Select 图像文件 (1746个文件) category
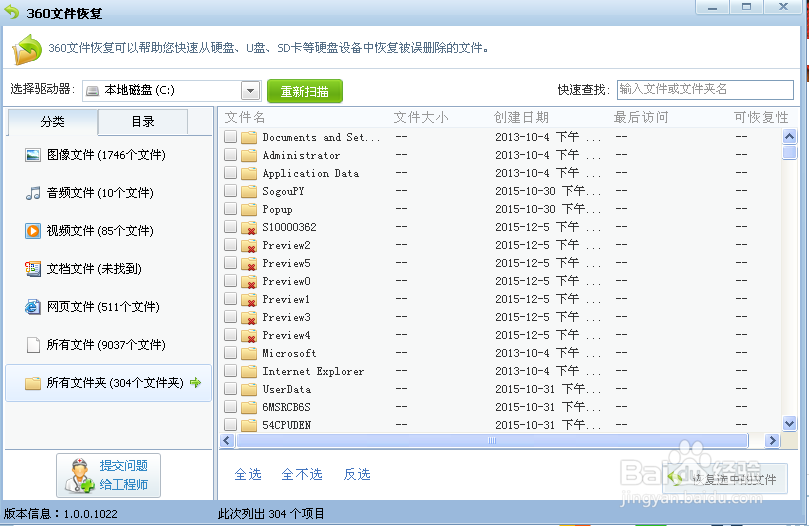The height and width of the screenshot is (526, 809). [x=106, y=155]
